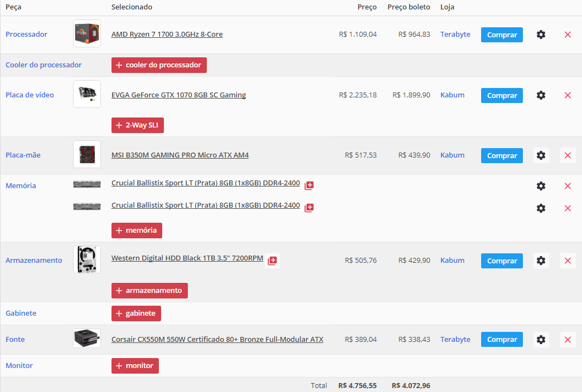Screen dimensions: 582x392
Task: Click the Western Digital hard drive thumbnail
Action: click(87, 259)
